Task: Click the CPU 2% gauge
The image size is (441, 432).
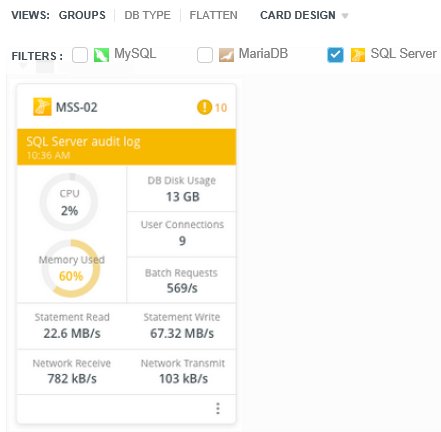Action: click(x=69, y=202)
